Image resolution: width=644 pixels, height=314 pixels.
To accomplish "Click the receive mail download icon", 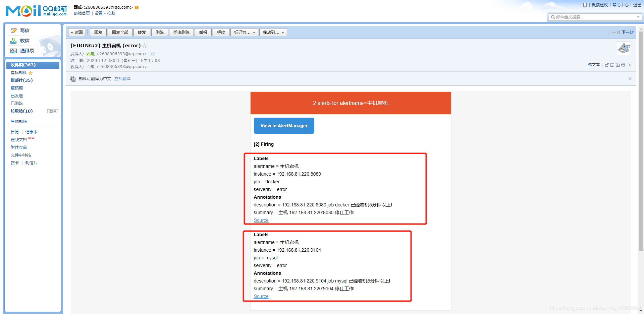I will [13, 41].
